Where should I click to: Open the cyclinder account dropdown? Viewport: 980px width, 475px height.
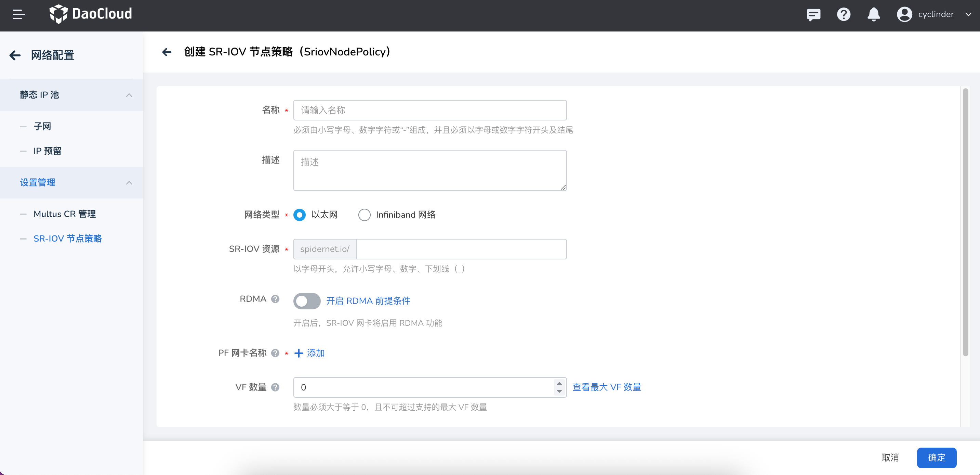coord(969,14)
